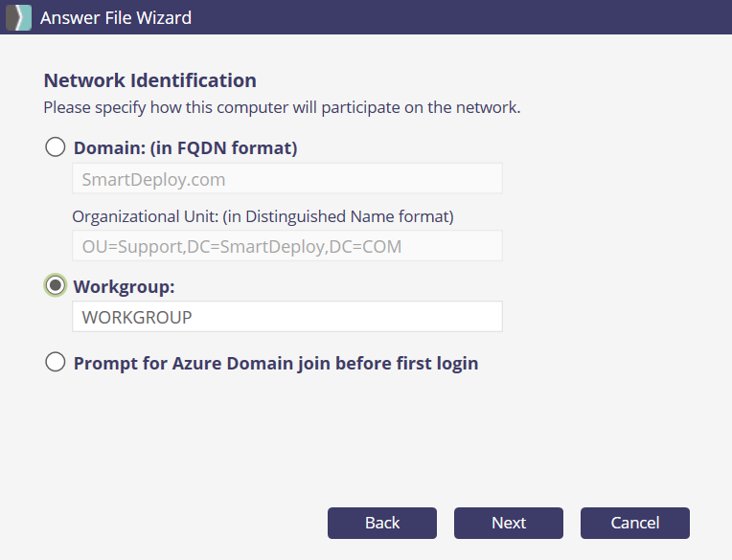Click the WORKGROUP name text field
Image resolution: width=732 pixels, height=560 pixels.
click(x=286, y=317)
